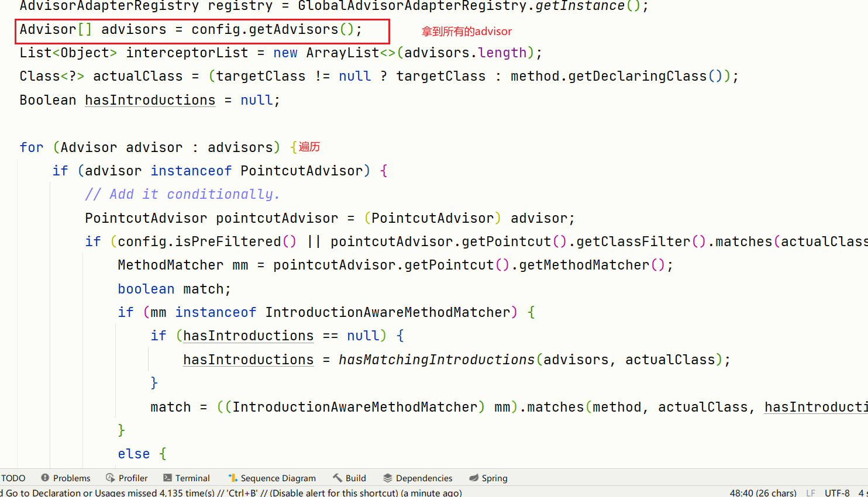Click the pointcutAdvisor variable declaration

click(277, 218)
